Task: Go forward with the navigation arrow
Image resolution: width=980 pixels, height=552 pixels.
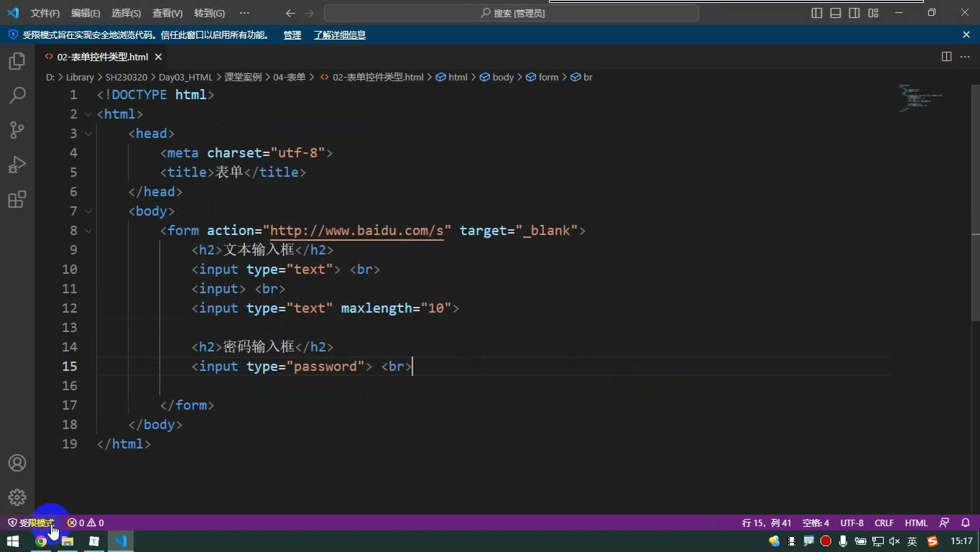Action: click(310, 13)
